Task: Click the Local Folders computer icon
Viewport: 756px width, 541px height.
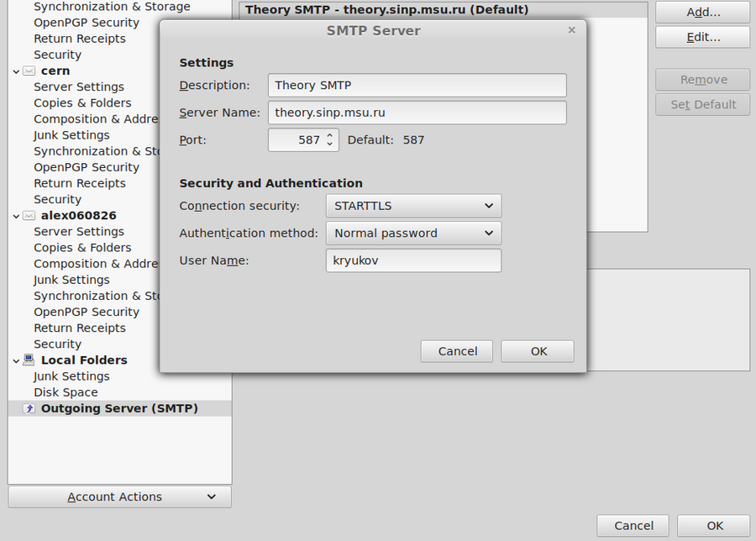Action: point(29,360)
